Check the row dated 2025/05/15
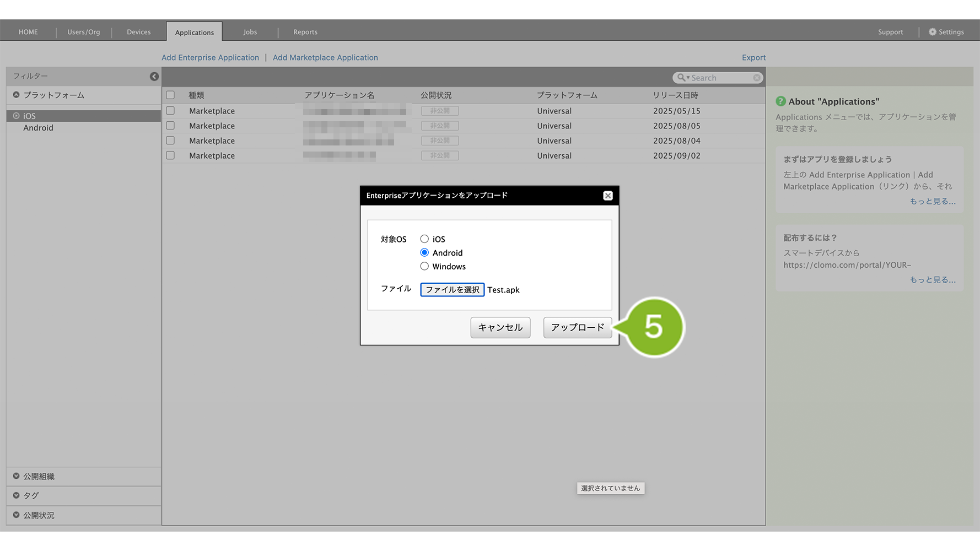The image size is (980, 551). tap(170, 111)
